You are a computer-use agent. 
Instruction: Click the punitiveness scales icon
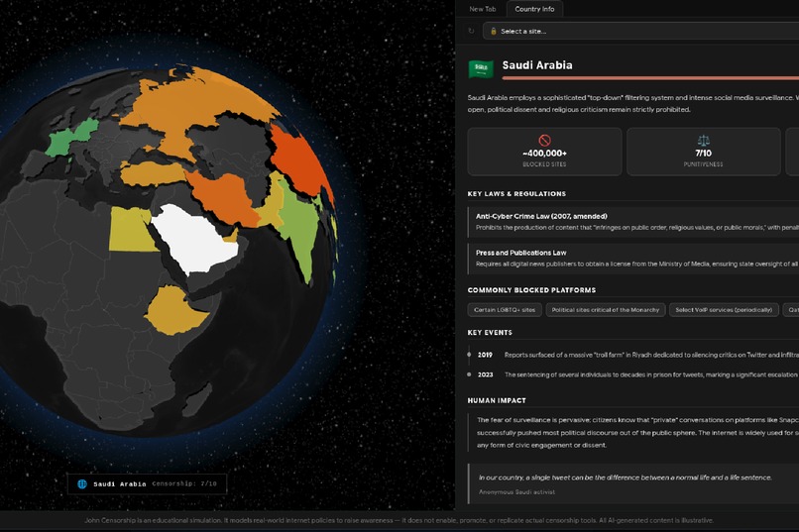click(x=703, y=140)
